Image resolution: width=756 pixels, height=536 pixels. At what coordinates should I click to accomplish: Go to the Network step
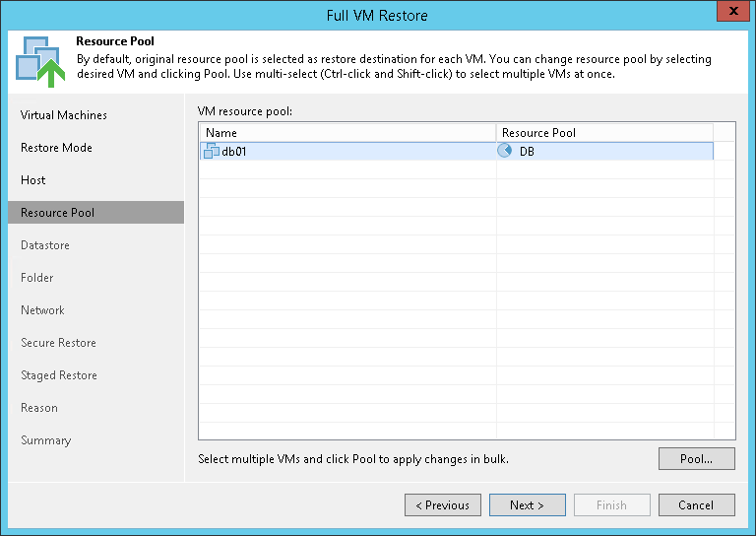click(x=42, y=310)
